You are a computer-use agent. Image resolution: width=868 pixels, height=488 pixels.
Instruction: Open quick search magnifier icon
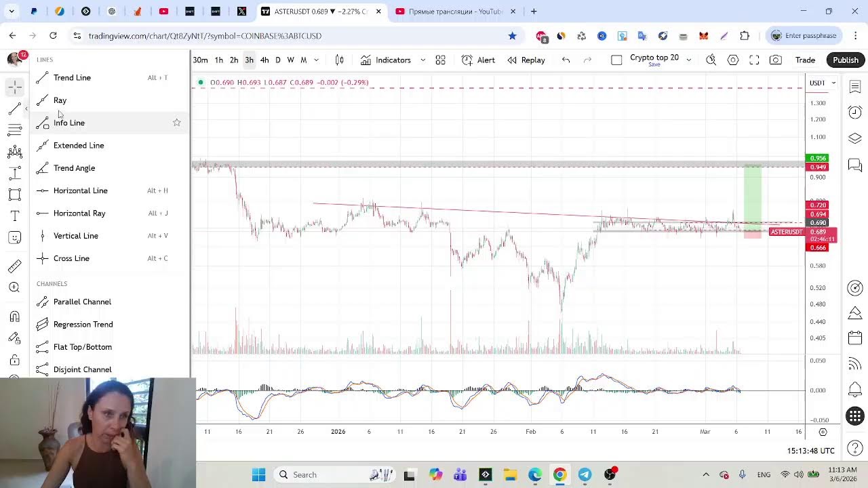pyautogui.click(x=711, y=60)
